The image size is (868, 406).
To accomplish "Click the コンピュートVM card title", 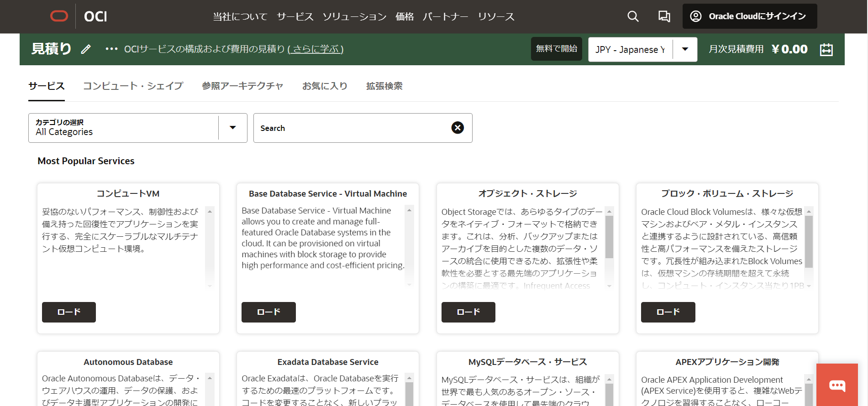I will (128, 193).
